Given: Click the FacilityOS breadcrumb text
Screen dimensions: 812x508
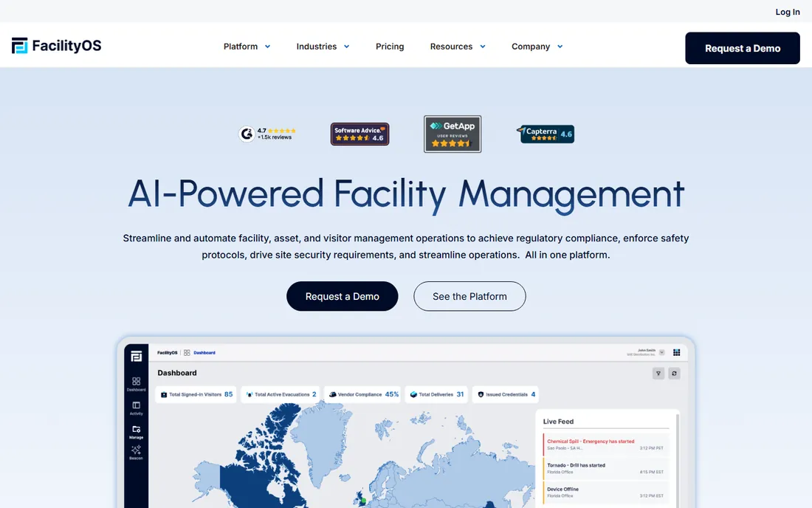Looking at the screenshot, I should pos(168,353).
